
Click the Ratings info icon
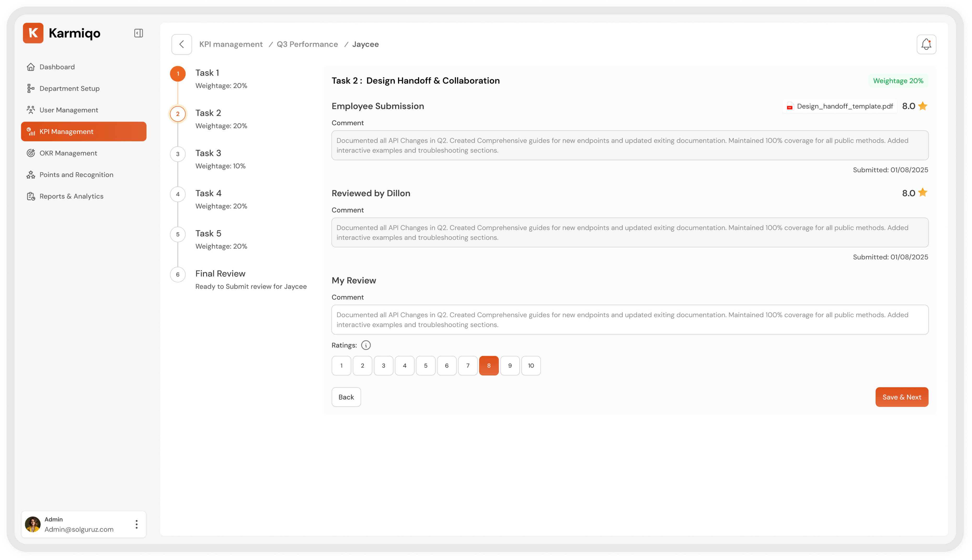[366, 345]
